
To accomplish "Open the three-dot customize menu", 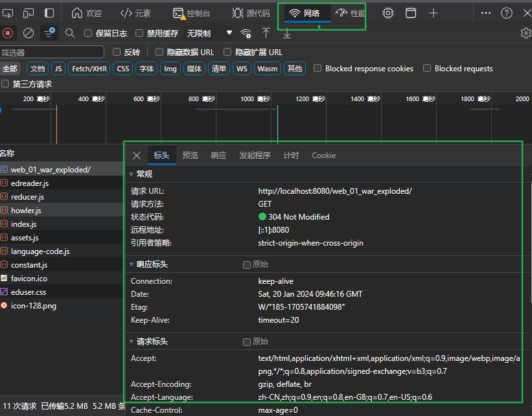I will tap(486, 13).
